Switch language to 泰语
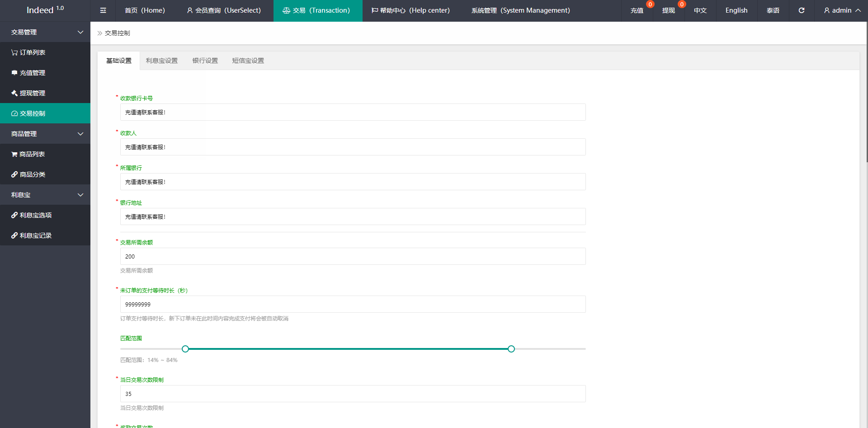 (x=773, y=10)
